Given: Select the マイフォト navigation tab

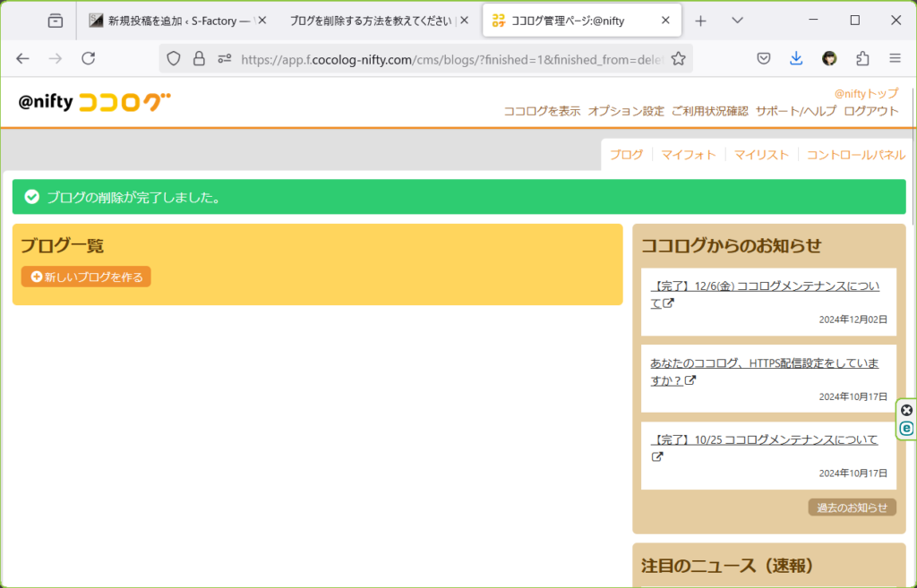Looking at the screenshot, I should [x=689, y=155].
